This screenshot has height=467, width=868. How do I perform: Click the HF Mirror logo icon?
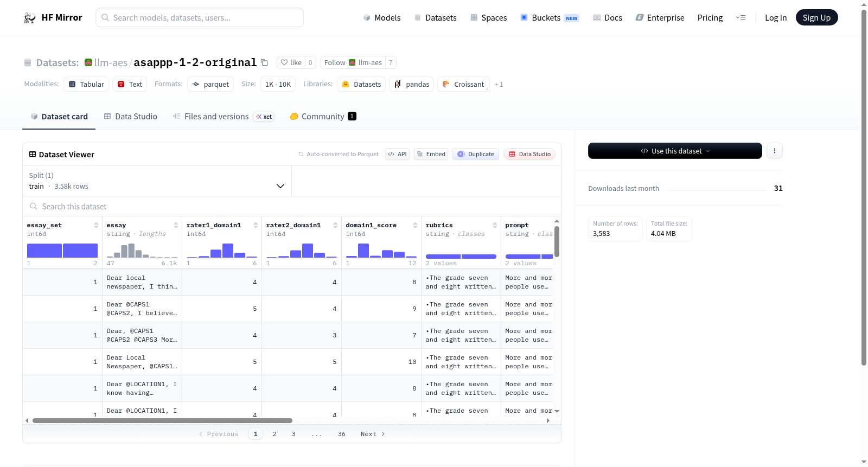tap(30, 18)
